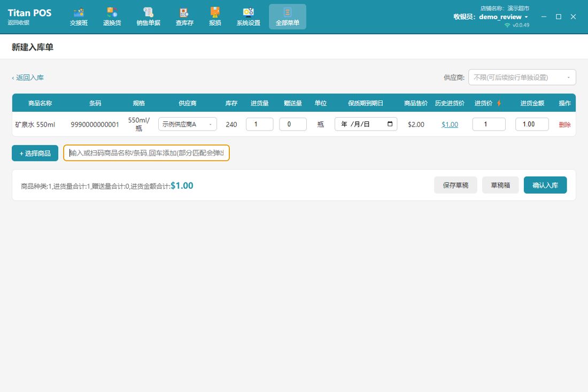Click the 保质期到期日 column header
This screenshot has height=392, width=588.
366,103
